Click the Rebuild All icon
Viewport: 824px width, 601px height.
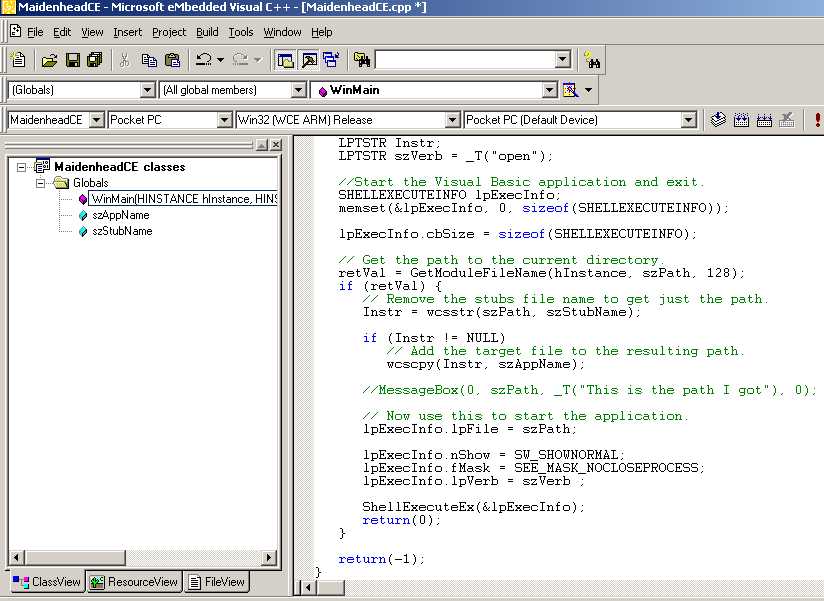764,120
